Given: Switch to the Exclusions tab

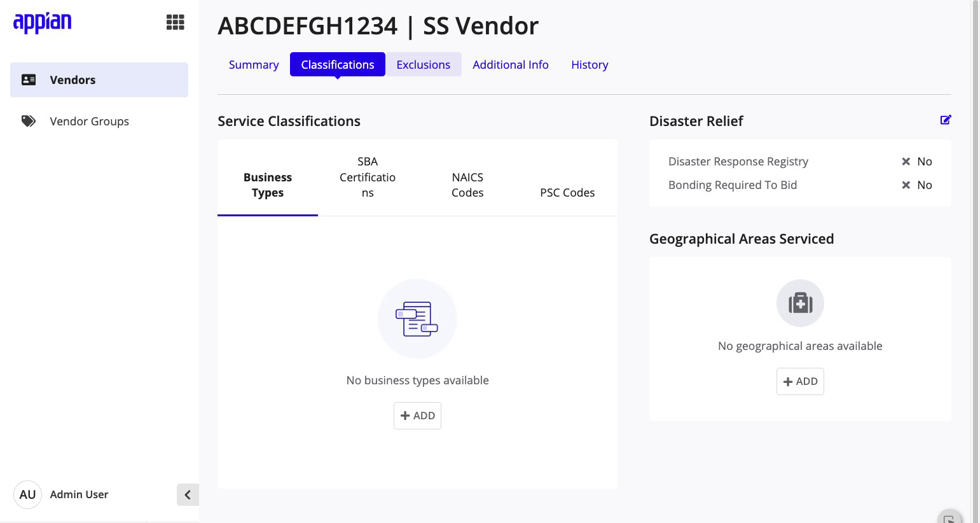Looking at the screenshot, I should (x=424, y=64).
